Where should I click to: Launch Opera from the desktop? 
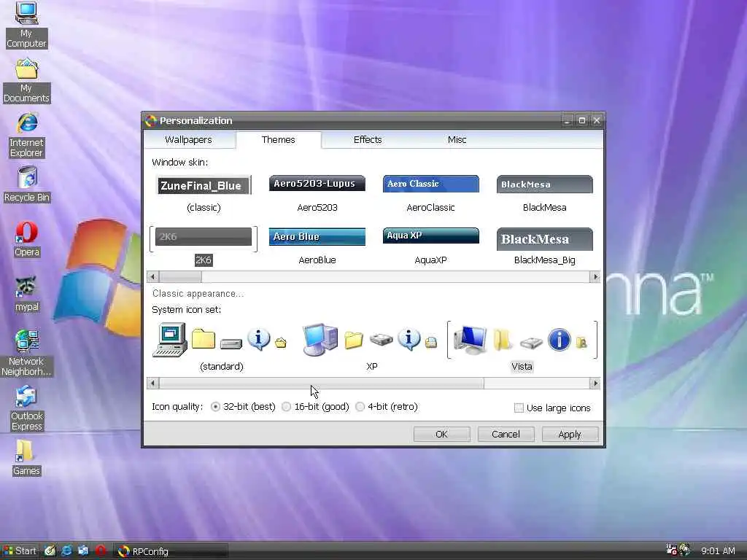(27, 239)
